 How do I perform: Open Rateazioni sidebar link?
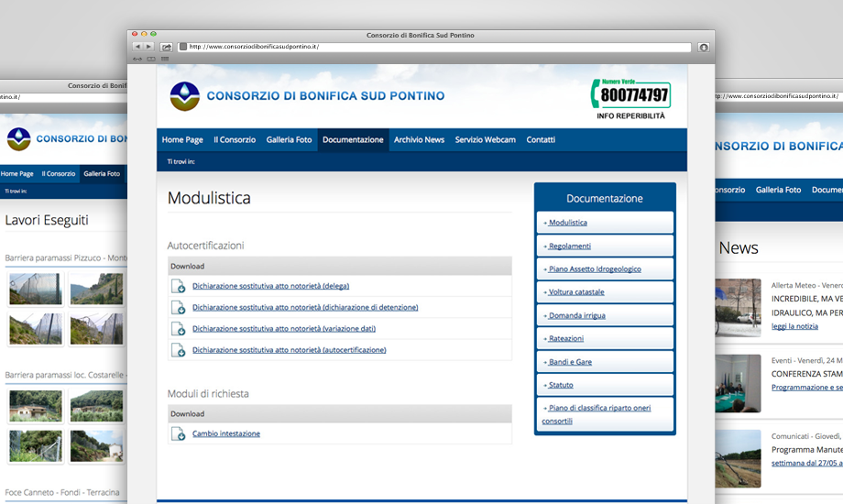(605, 338)
